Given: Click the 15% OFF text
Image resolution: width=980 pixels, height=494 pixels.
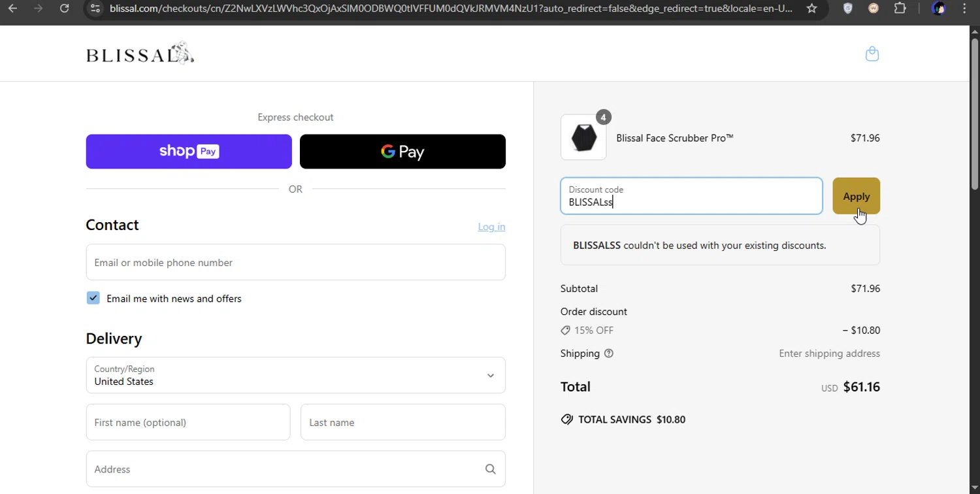Looking at the screenshot, I should point(594,331).
